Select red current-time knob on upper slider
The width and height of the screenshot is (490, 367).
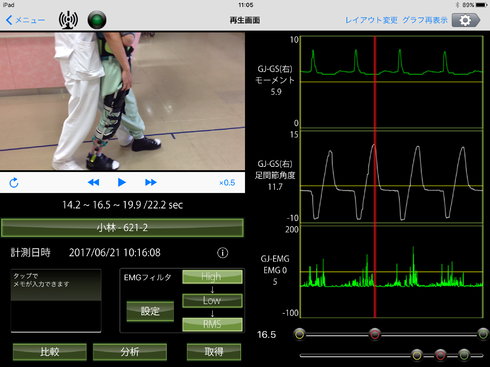(375, 334)
